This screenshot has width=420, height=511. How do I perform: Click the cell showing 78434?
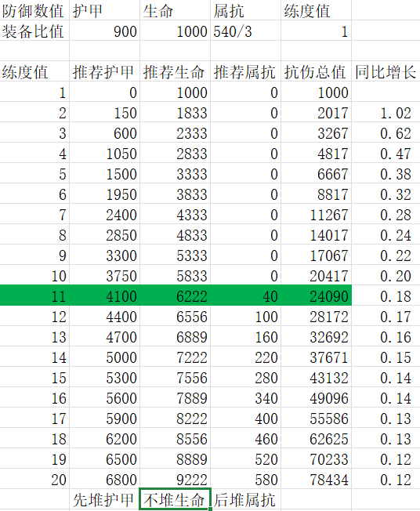point(316,479)
